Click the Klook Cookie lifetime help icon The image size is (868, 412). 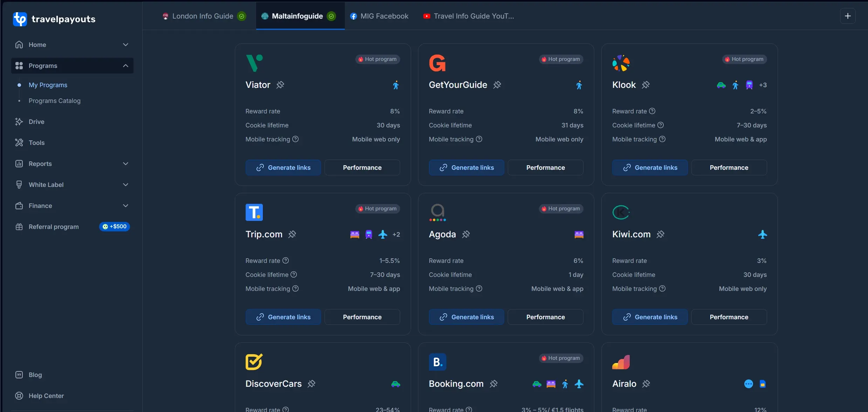coord(661,125)
